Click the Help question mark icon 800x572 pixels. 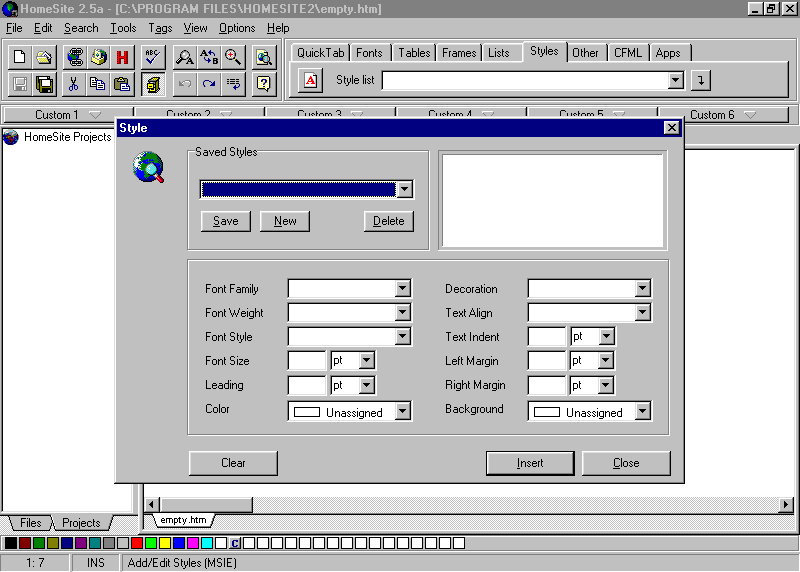(264, 84)
